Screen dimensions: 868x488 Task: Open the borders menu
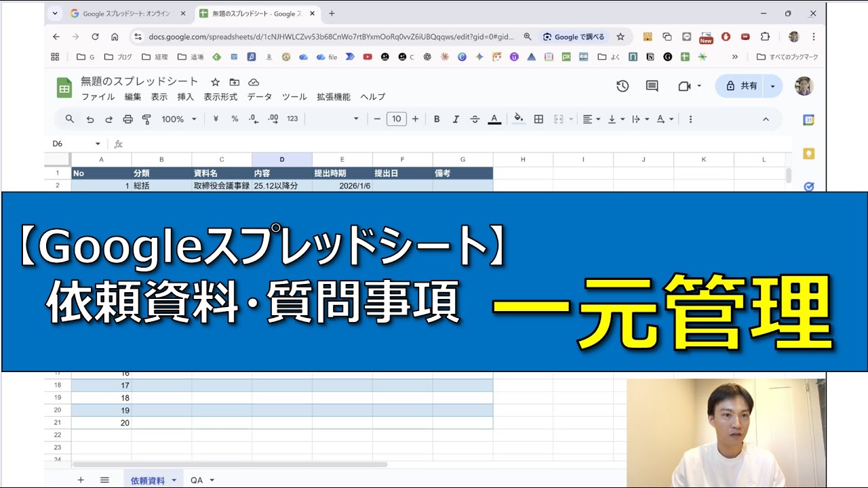tap(538, 119)
